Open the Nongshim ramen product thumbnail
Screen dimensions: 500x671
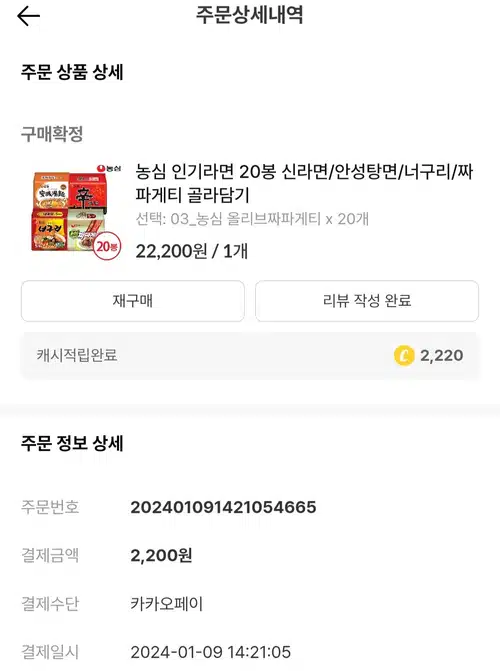pyautogui.click(x=75, y=212)
